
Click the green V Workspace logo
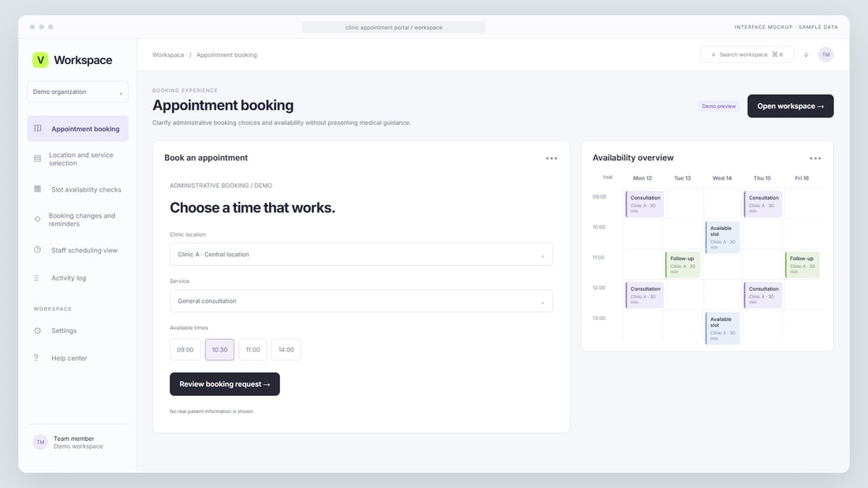pos(40,60)
